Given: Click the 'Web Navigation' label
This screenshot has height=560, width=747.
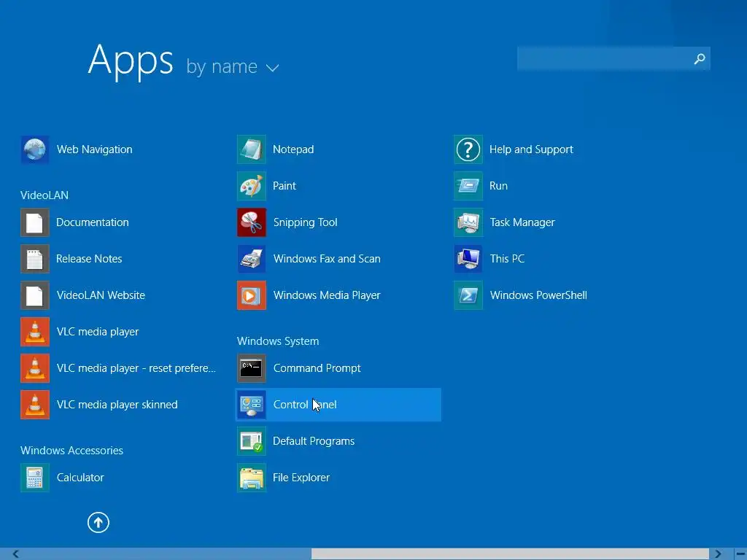Looking at the screenshot, I should 94,149.
